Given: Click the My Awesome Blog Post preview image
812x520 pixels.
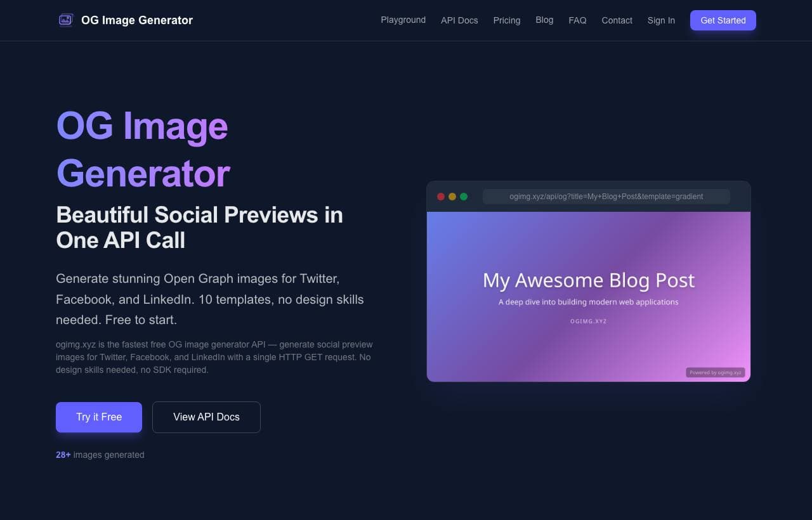Looking at the screenshot, I should click(x=589, y=297).
